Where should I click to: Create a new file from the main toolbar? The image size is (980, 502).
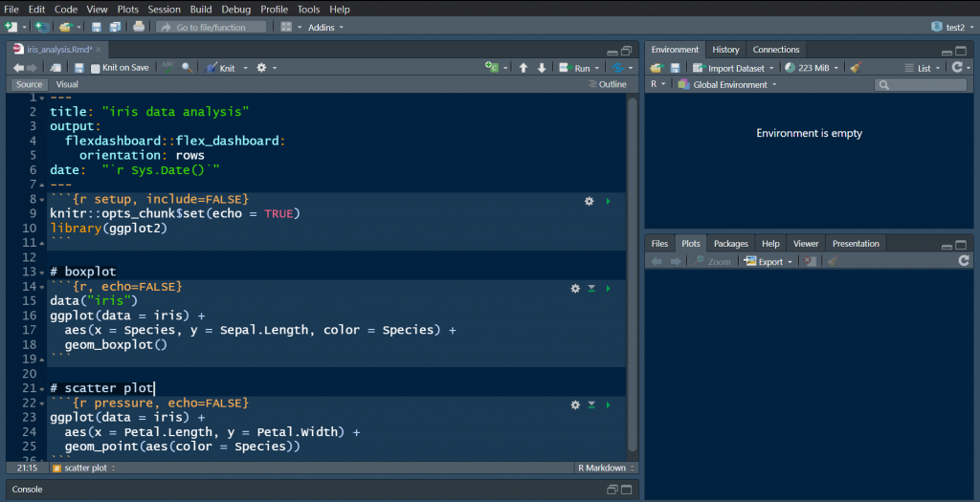click(x=11, y=27)
